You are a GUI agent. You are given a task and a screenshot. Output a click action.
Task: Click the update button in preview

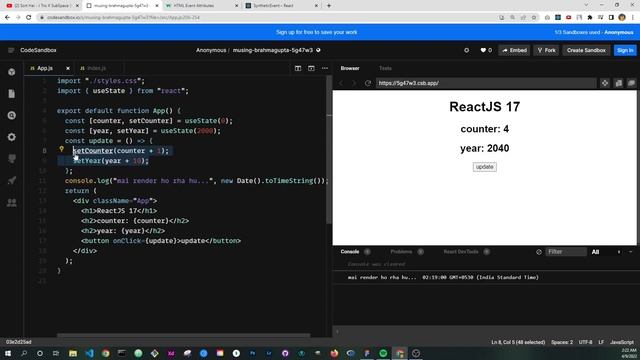484,167
